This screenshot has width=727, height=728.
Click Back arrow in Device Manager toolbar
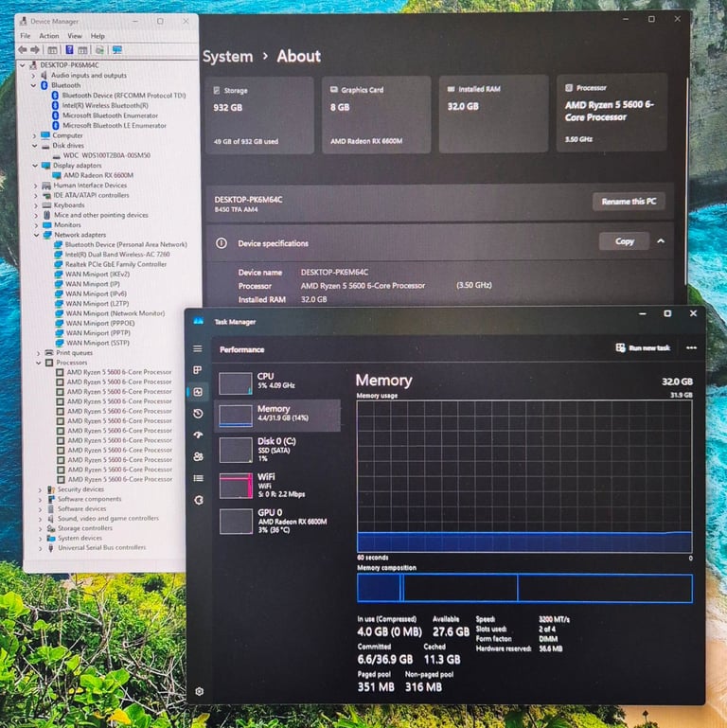(23, 49)
